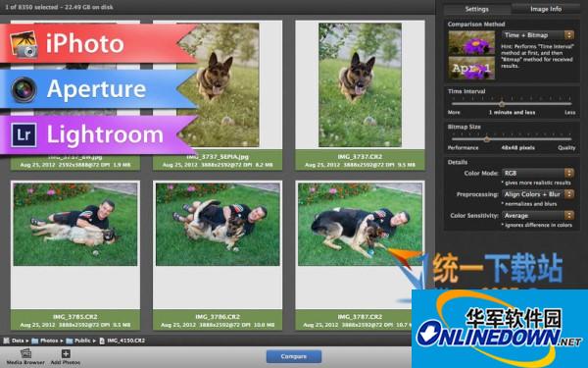Switch to the Image Info tab
The height and width of the screenshot is (368, 588).
pos(546,9)
